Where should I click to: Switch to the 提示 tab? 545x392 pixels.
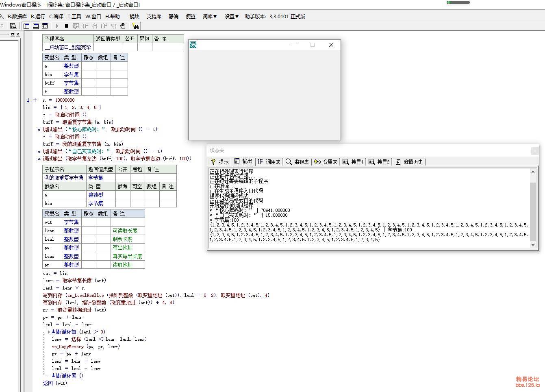[220, 162]
